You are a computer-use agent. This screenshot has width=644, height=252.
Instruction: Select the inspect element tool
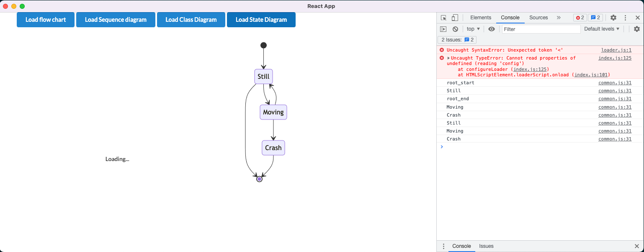click(443, 18)
